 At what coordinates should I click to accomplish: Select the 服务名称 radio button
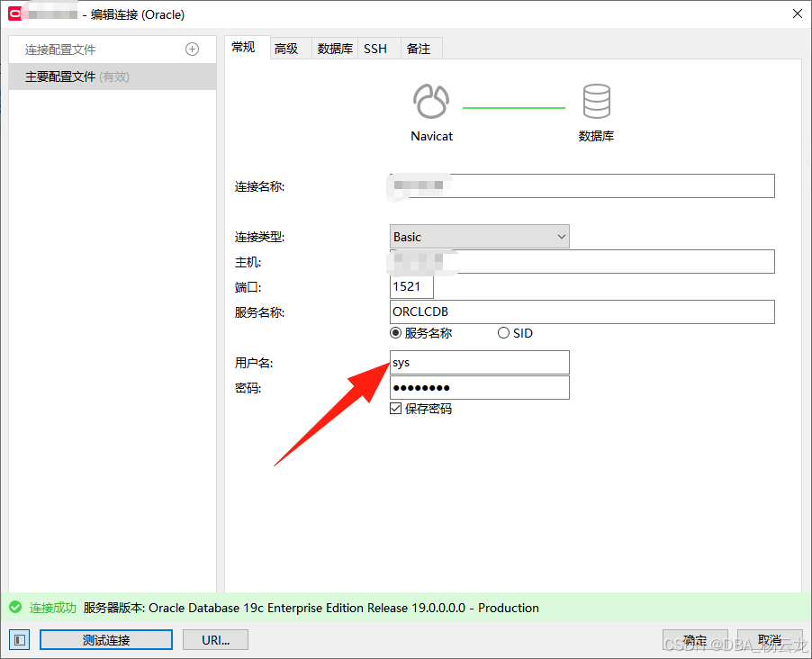click(x=395, y=333)
